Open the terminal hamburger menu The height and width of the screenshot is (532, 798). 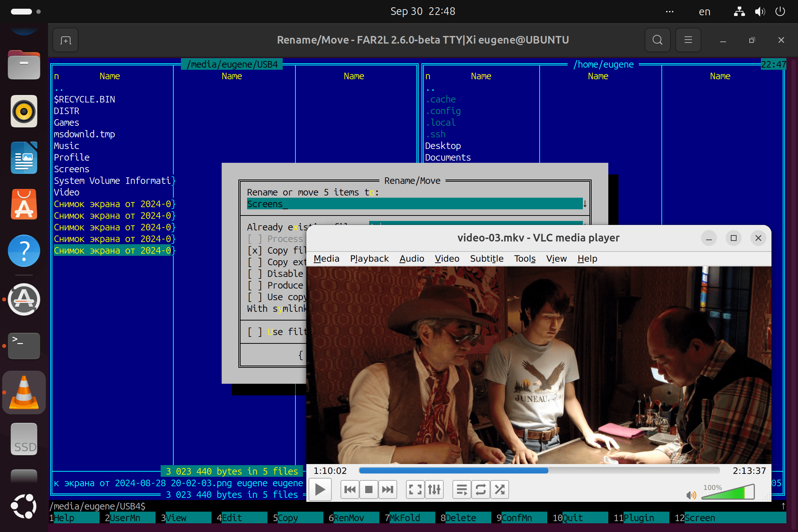(688, 40)
